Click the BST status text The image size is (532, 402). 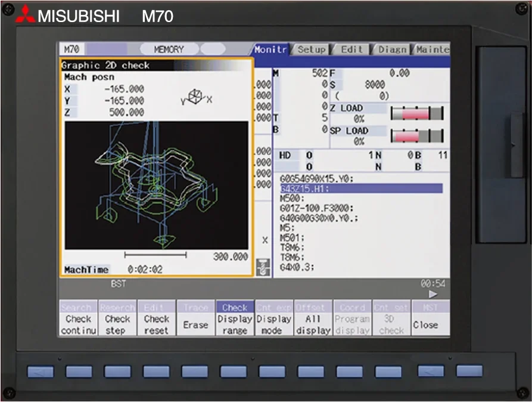pos(118,284)
